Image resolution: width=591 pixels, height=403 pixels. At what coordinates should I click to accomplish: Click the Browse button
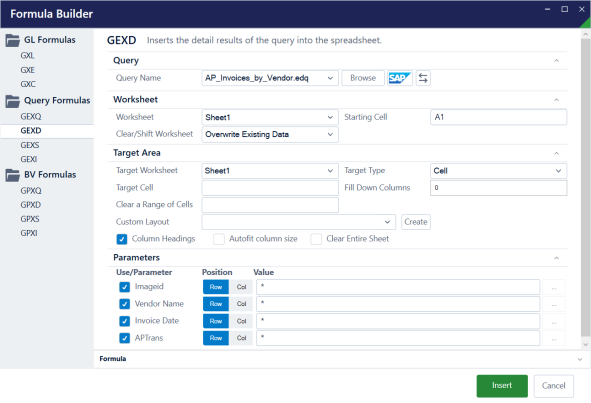pyautogui.click(x=363, y=78)
